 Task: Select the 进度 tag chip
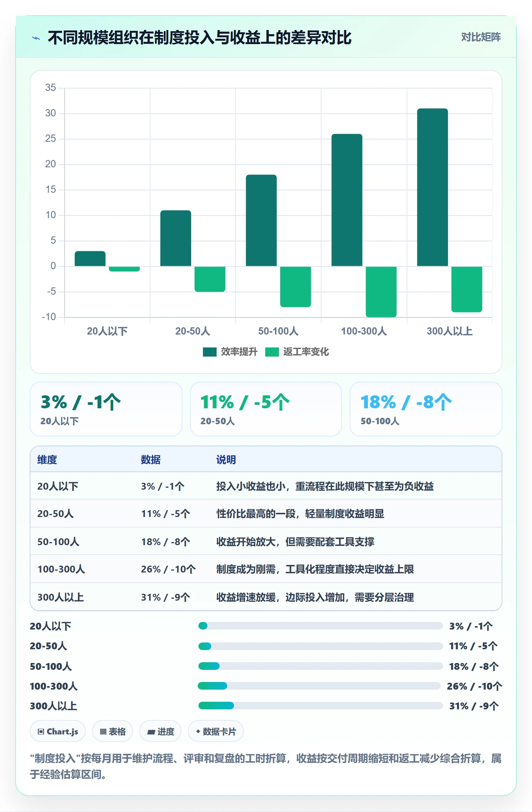click(160, 731)
